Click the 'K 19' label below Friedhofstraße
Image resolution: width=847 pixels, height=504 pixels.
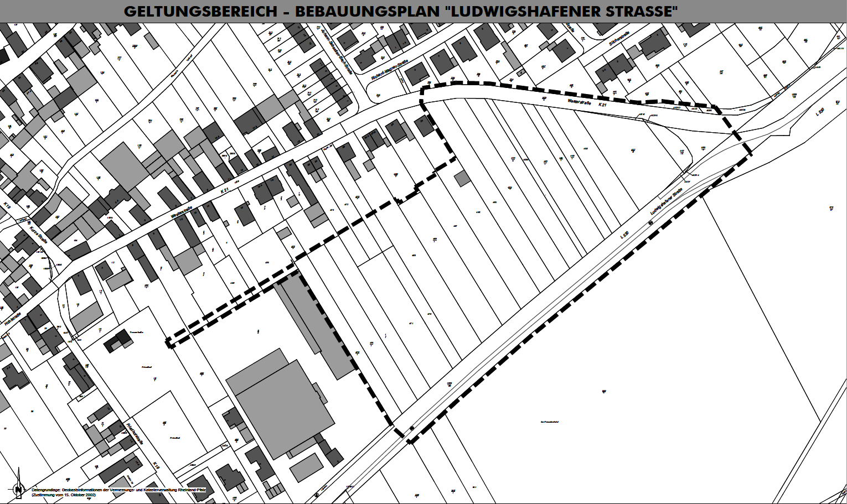click(x=156, y=466)
